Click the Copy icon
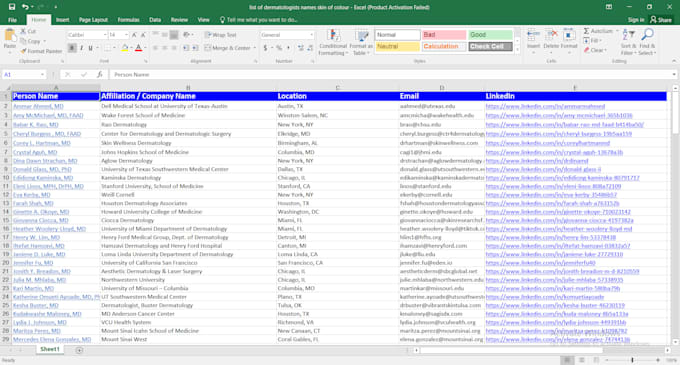The image size is (680, 365). pyautogui.click(x=23, y=41)
